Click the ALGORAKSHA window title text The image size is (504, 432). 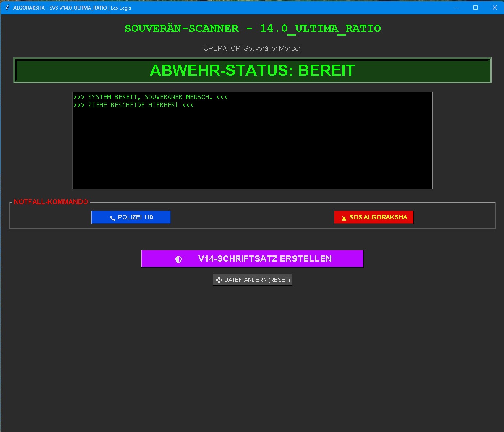coord(72,8)
